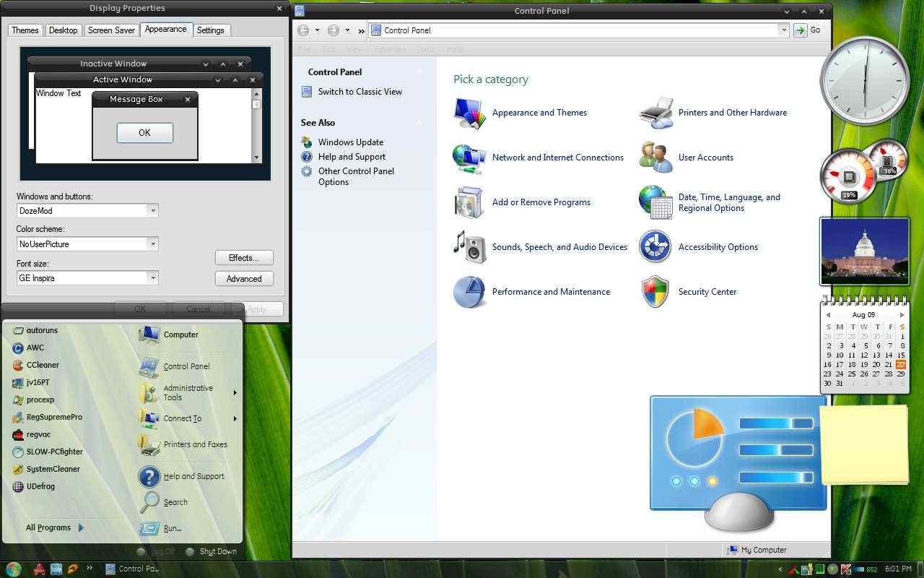Open Computer in Start menu

pyautogui.click(x=169, y=335)
